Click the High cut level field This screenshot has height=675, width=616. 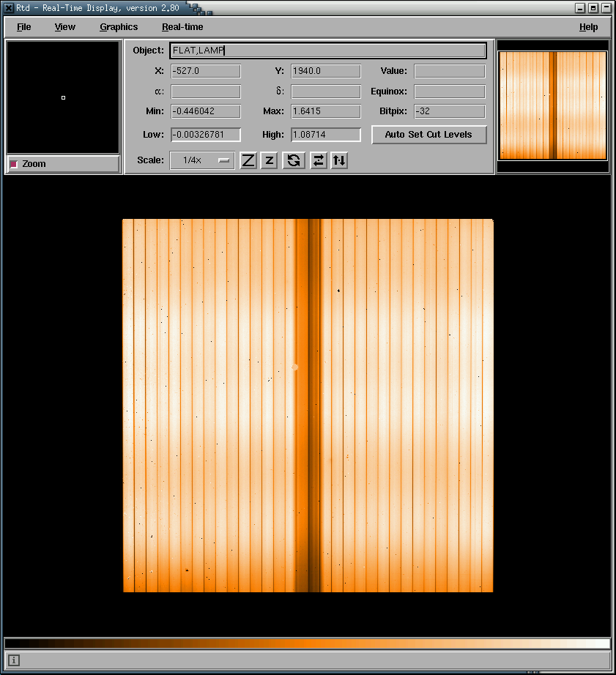[326, 135]
